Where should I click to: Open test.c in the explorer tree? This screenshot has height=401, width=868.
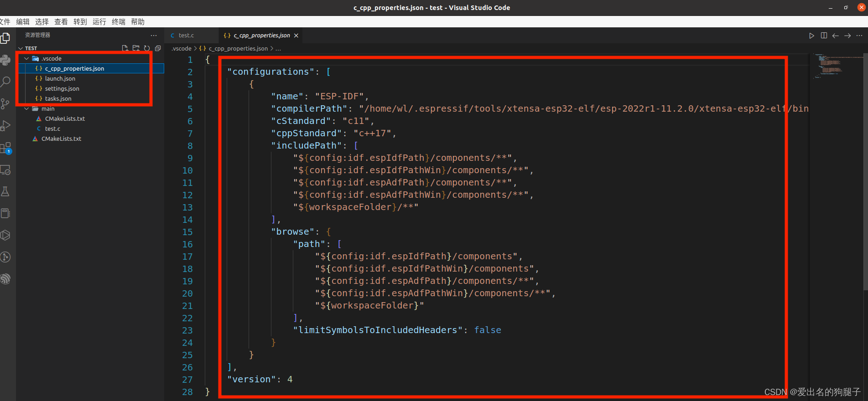(90, 129)
